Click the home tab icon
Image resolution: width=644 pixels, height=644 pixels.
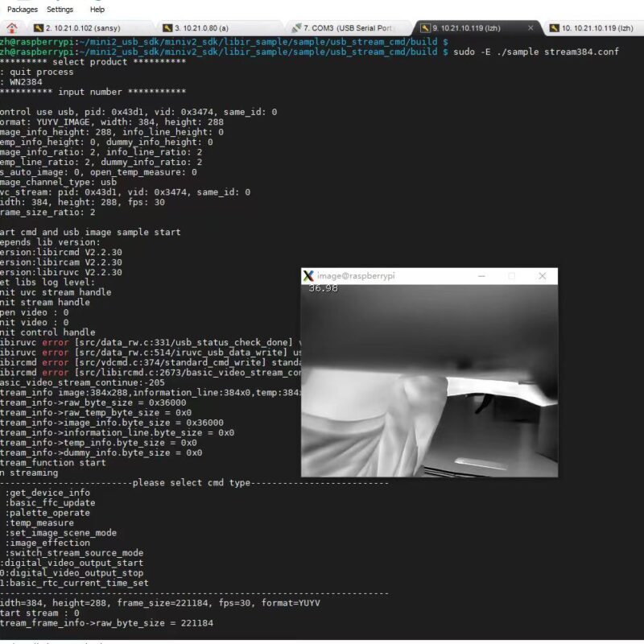click(x=12, y=28)
